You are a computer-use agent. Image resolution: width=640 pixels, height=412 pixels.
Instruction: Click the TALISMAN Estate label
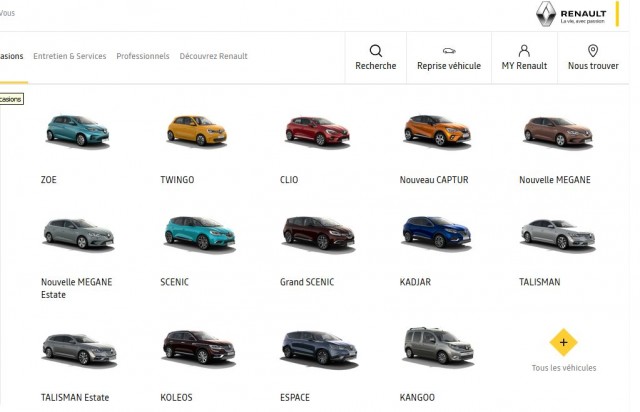tap(75, 397)
